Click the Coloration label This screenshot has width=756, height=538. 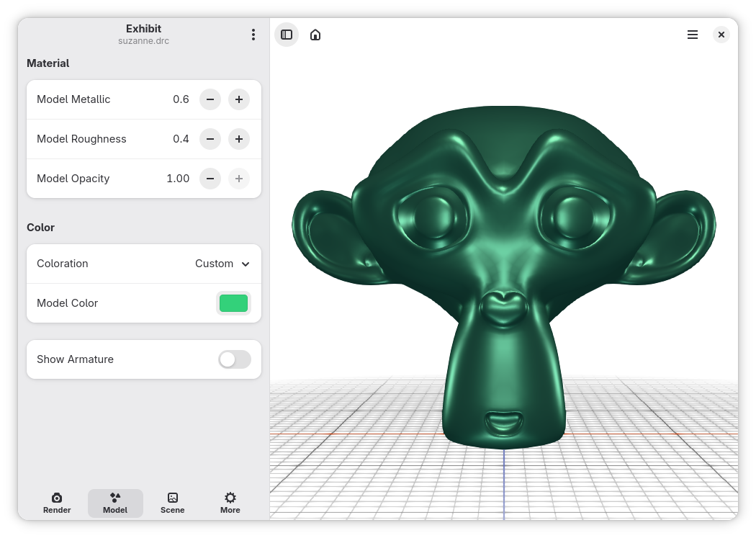tap(63, 264)
